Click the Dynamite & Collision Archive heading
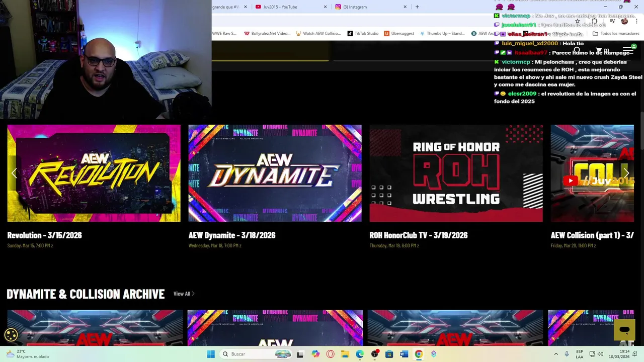This screenshot has height=362, width=644. (86, 294)
